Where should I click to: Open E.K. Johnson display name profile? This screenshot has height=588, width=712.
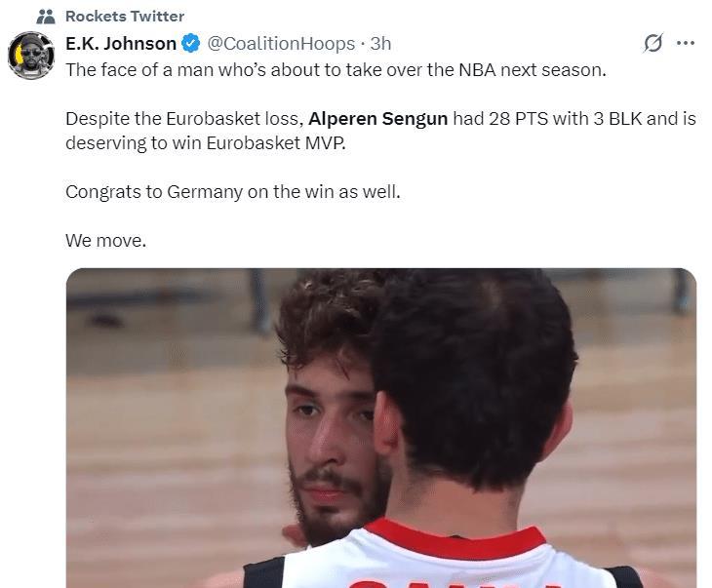click(x=121, y=44)
